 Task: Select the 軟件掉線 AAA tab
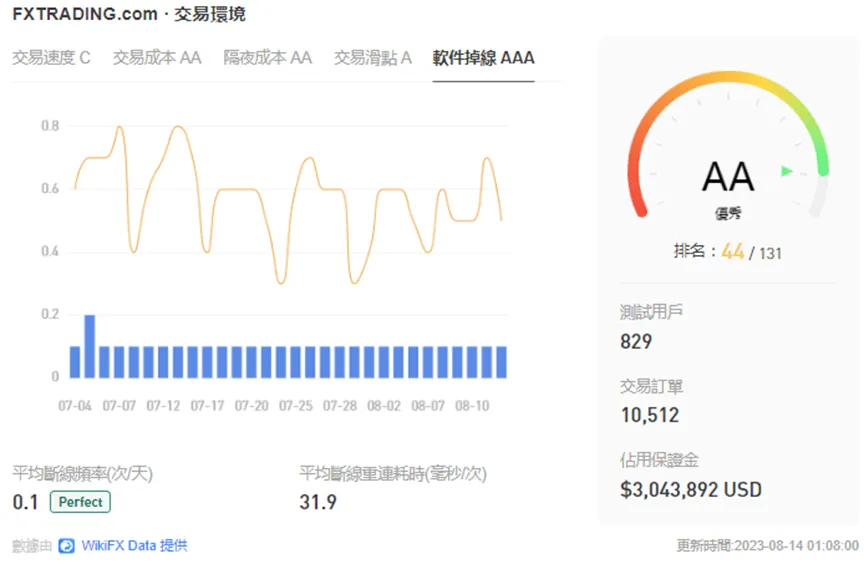click(x=483, y=58)
